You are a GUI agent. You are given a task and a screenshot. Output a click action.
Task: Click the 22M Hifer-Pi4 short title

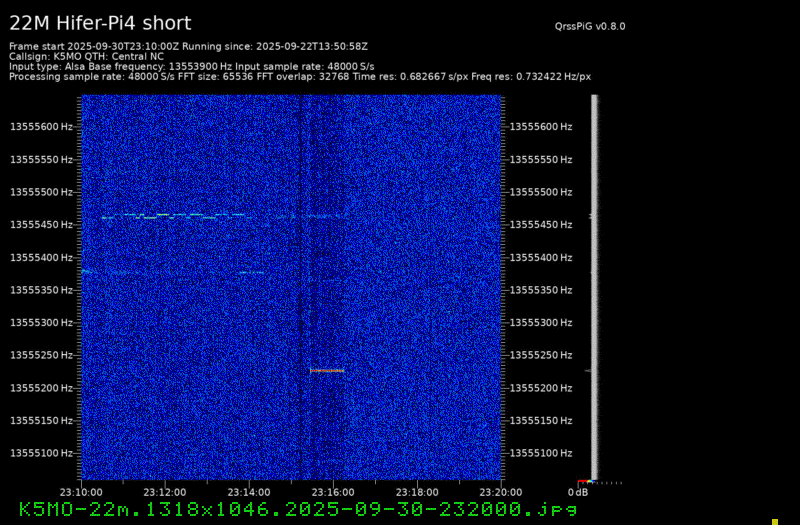(x=100, y=23)
